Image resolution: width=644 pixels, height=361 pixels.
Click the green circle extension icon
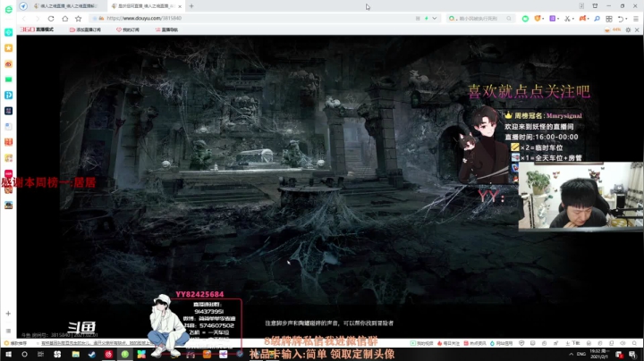[x=525, y=19]
